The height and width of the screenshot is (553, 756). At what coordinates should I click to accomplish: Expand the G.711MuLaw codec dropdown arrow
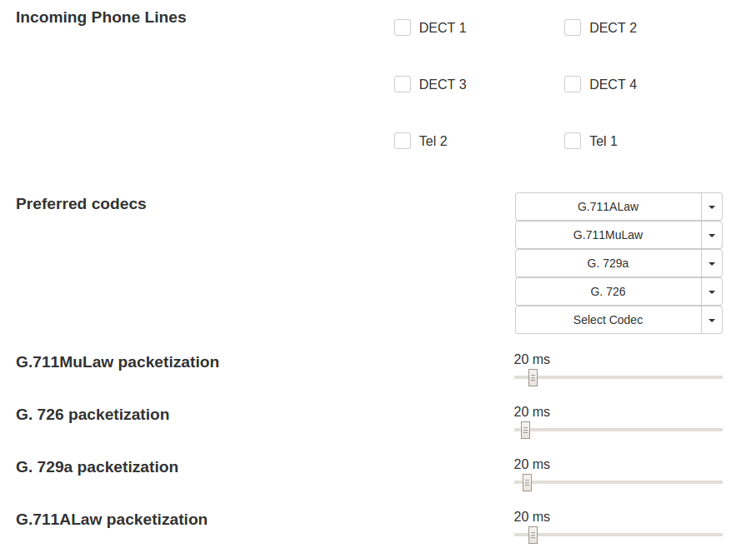tap(712, 235)
